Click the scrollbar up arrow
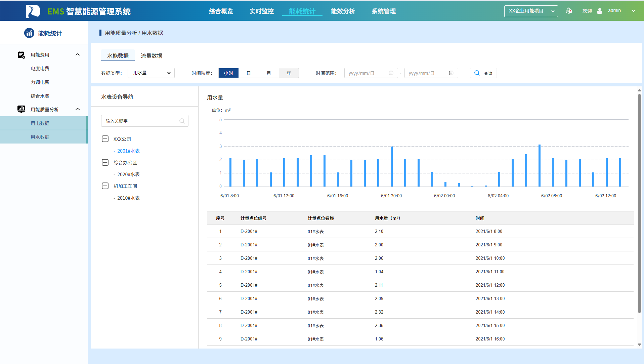The image size is (644, 364). point(639,90)
